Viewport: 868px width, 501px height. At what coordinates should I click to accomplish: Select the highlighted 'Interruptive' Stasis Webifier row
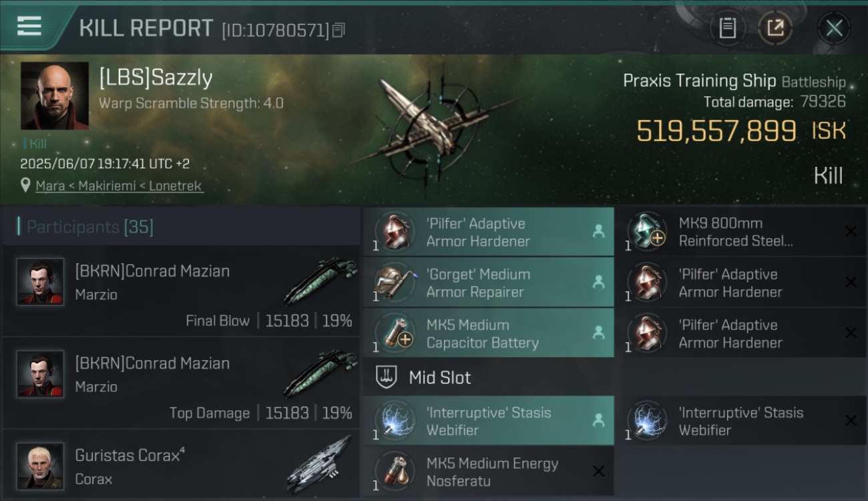tap(489, 421)
